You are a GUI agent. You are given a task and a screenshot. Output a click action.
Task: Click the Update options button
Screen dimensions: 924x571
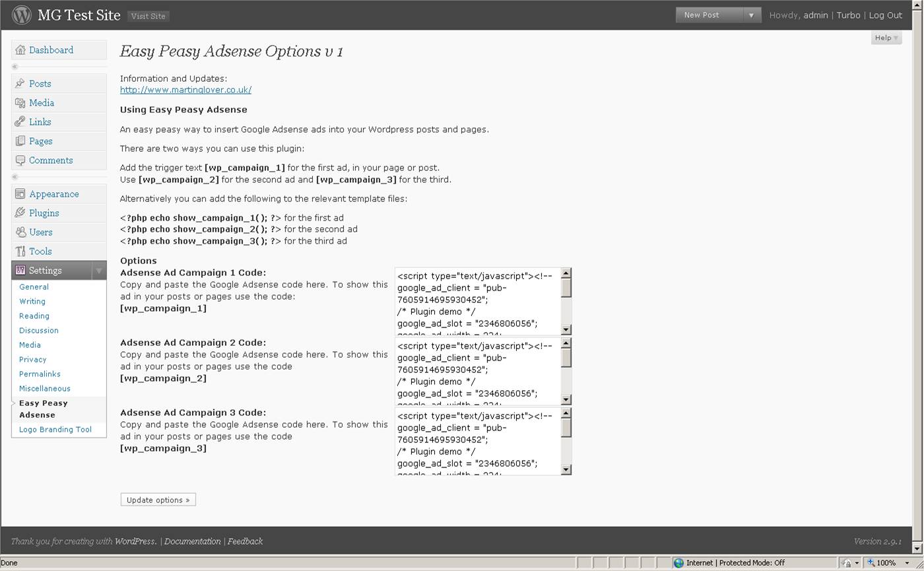click(158, 500)
